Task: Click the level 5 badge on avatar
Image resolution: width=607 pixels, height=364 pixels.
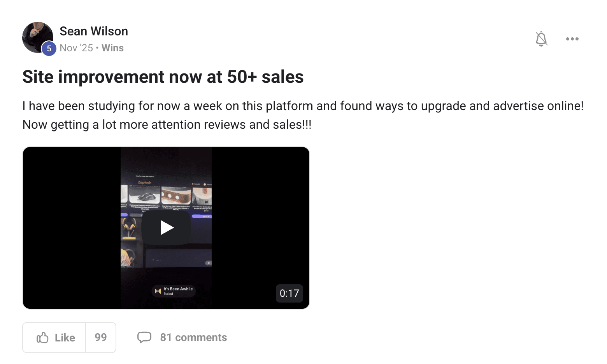Action: (49, 49)
